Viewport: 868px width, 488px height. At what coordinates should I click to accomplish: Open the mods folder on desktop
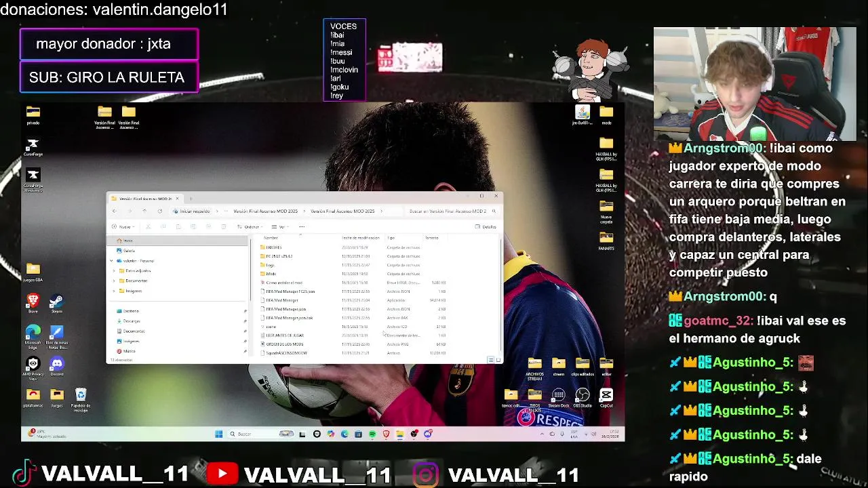[x=606, y=115]
